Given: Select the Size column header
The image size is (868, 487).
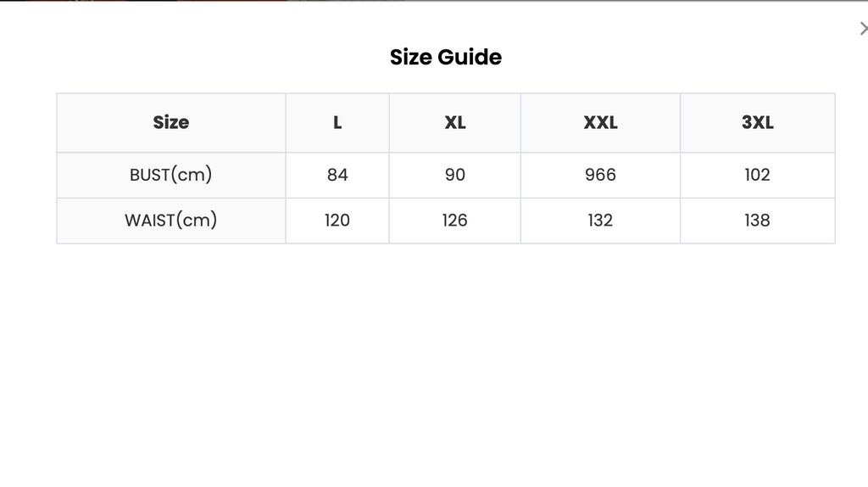Looking at the screenshot, I should (x=171, y=122).
